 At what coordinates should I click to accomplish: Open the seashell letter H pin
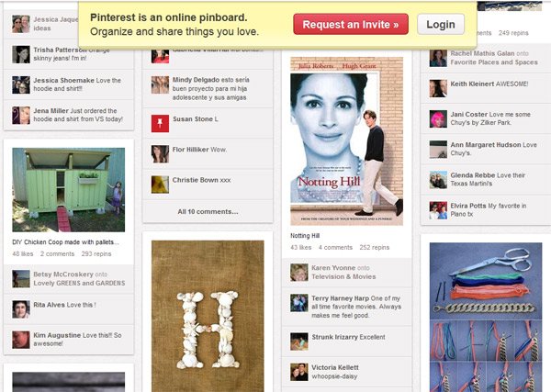(x=208, y=316)
